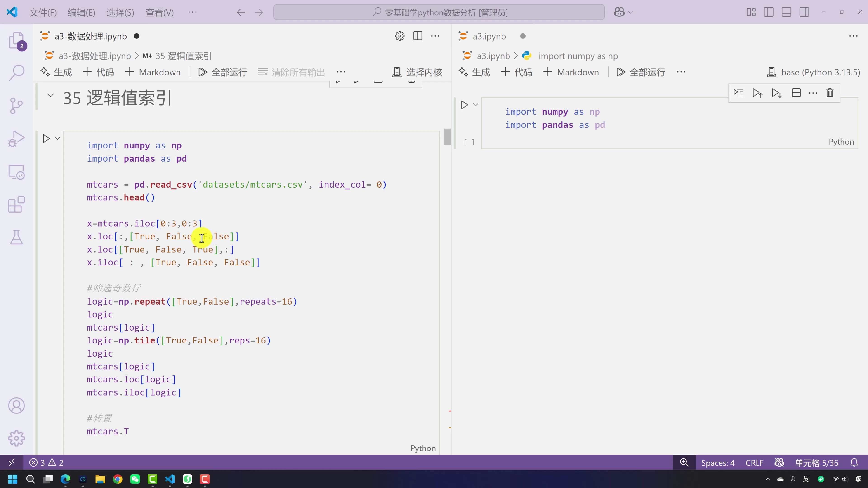Open the Accounts menu icon
The image size is (868, 488).
16,406
